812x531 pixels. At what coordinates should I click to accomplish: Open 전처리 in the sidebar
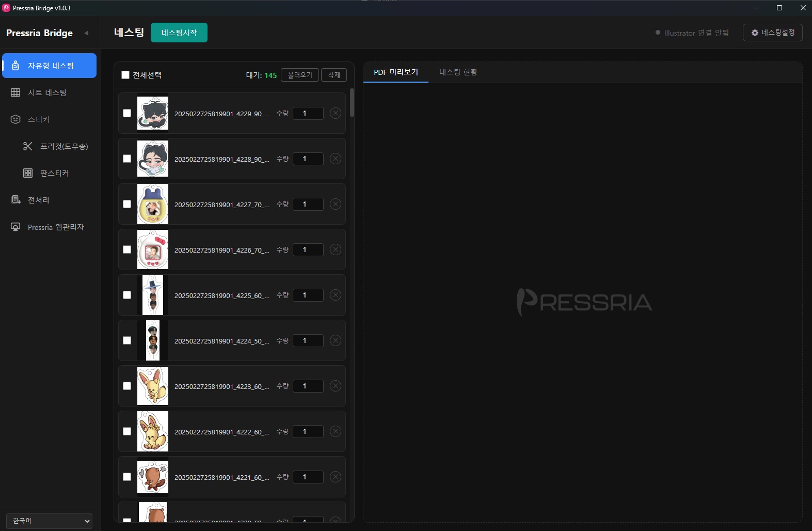coord(50,200)
